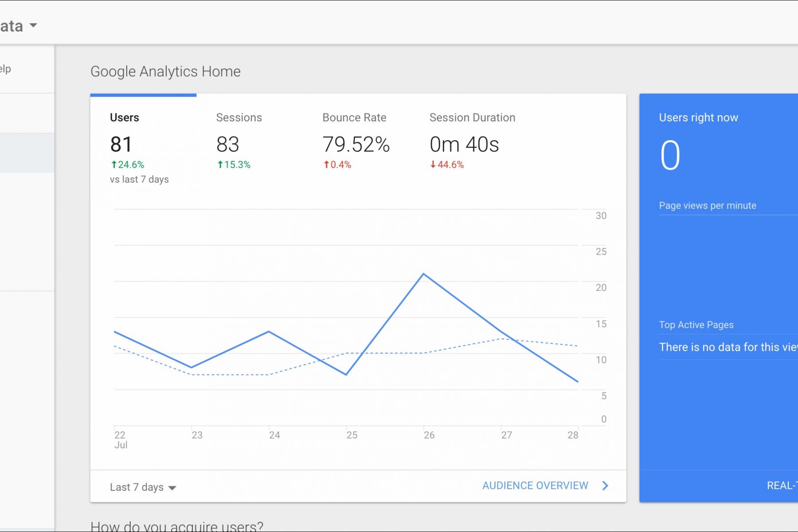Select the partially visible Help item in sidebar
The image size is (798, 532).
click(x=5, y=69)
